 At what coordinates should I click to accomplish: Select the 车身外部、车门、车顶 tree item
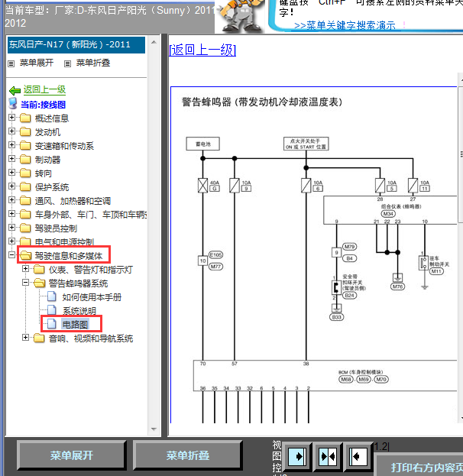(91, 215)
